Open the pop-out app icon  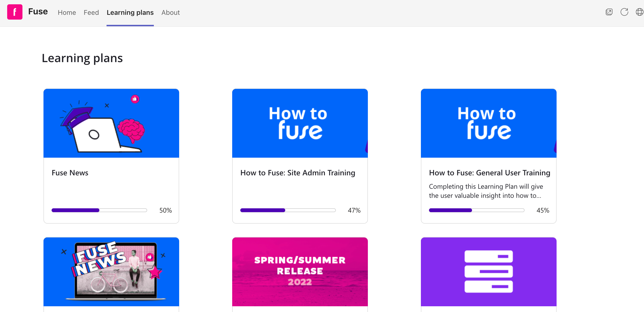(609, 12)
